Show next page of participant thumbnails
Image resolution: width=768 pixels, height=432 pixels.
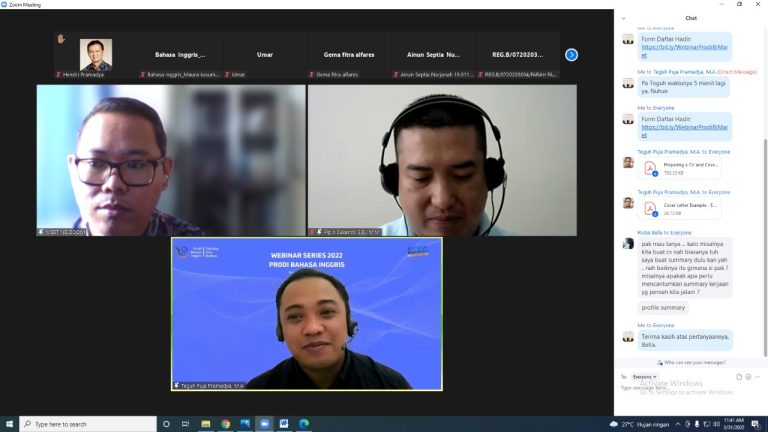click(571, 55)
